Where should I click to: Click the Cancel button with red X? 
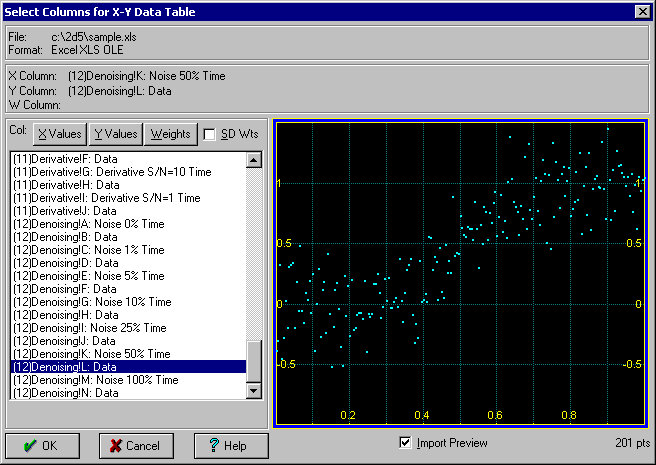[x=136, y=446]
